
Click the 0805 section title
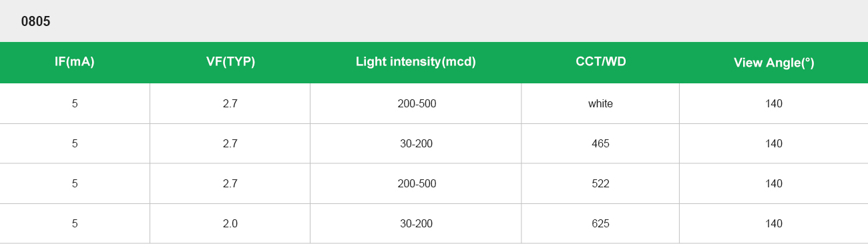pos(35,21)
